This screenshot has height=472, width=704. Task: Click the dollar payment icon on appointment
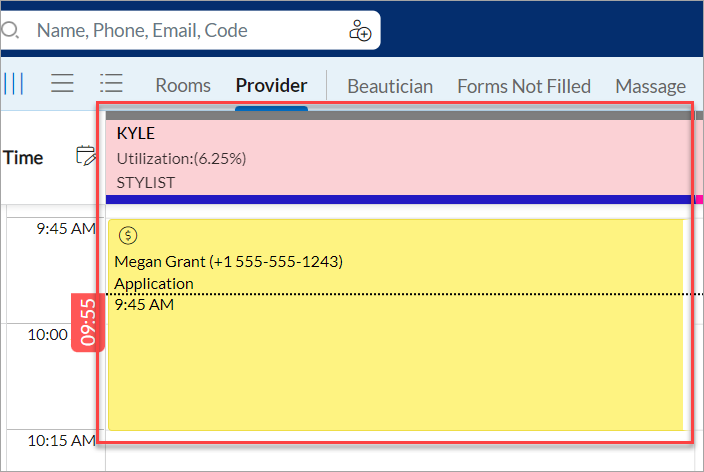(x=128, y=235)
